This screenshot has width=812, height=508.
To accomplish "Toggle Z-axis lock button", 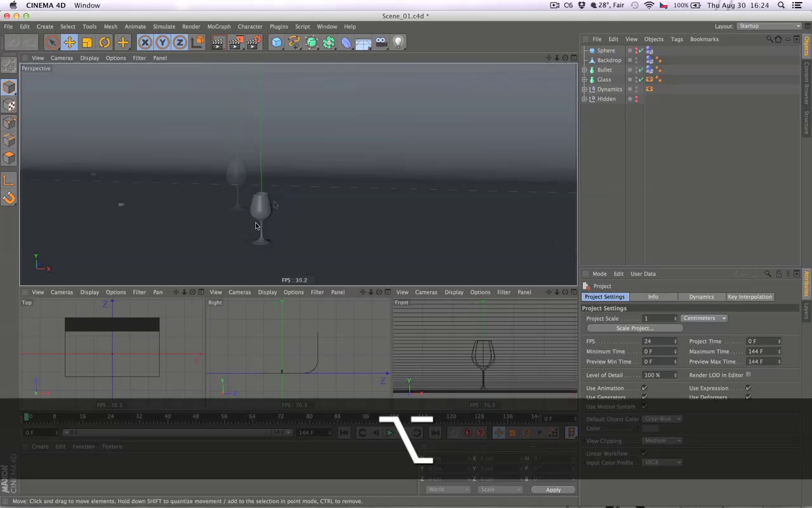I will click(180, 43).
